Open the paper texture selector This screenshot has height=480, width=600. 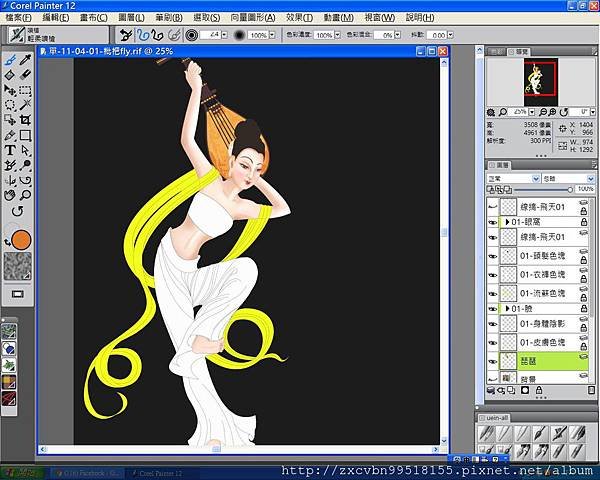pos(18,266)
